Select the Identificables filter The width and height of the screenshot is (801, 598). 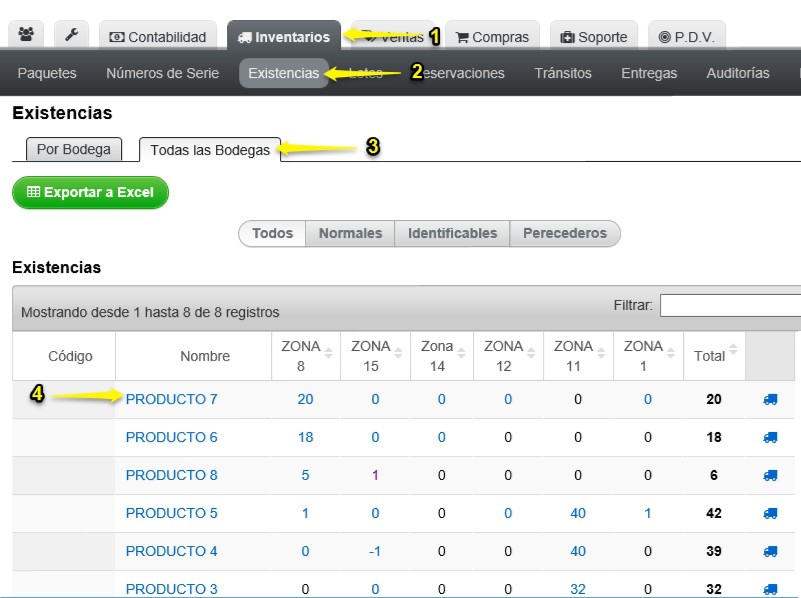click(452, 233)
